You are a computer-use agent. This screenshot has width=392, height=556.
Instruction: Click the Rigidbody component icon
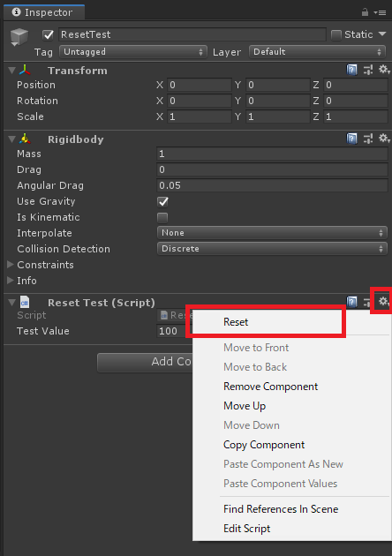click(25, 139)
